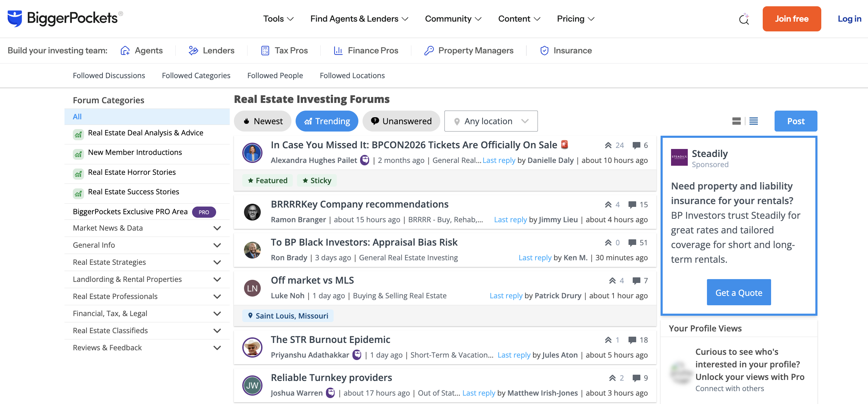Click Real Estate Horror Stories category icon
The width and height of the screenshot is (868, 404).
tap(78, 173)
